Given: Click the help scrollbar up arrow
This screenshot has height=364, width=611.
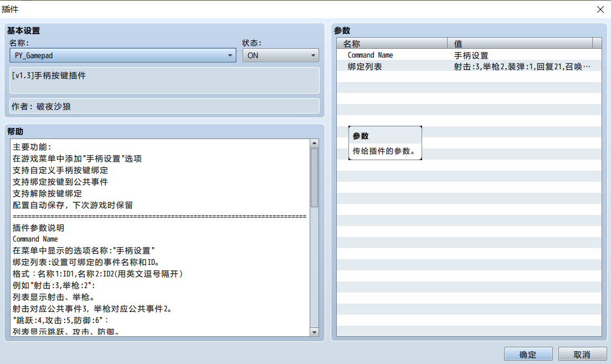Looking at the screenshot, I should click(x=314, y=143).
